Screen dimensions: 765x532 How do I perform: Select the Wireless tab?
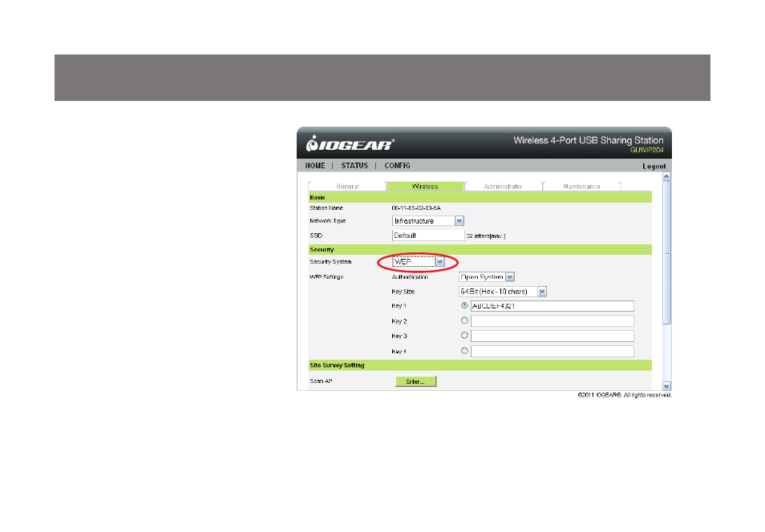coord(425,186)
